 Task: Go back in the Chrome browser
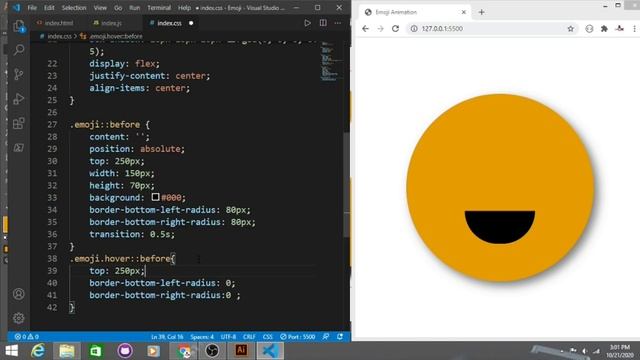click(x=365, y=29)
